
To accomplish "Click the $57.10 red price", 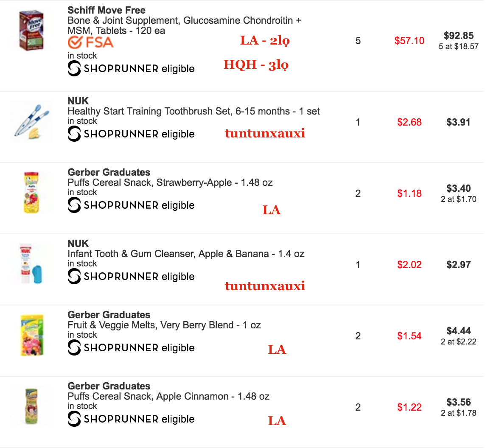I will tap(409, 41).
